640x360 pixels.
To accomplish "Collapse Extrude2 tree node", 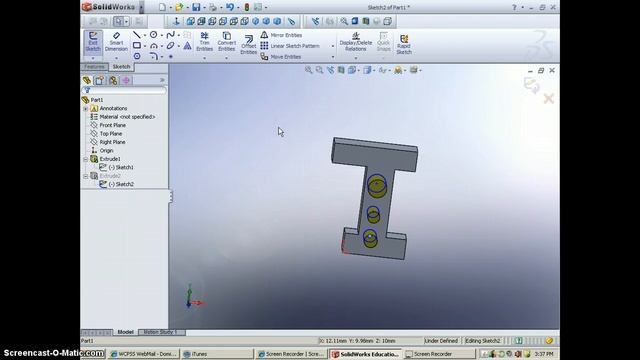I will tap(86, 176).
